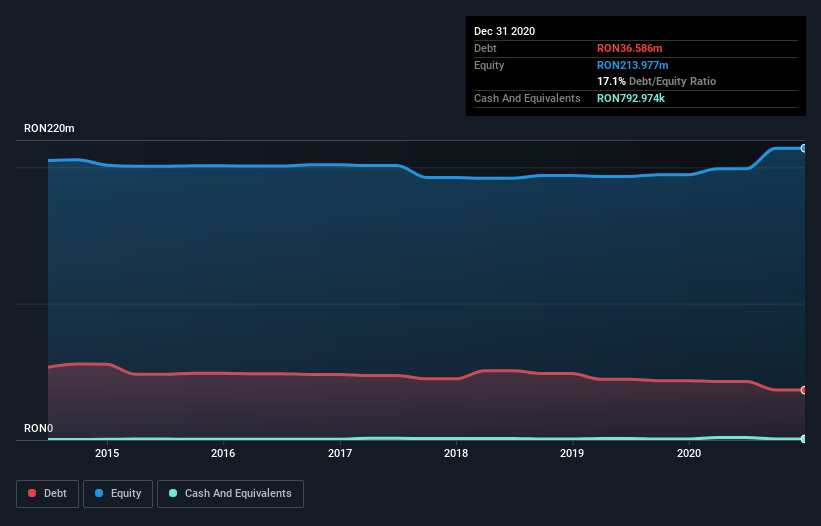Click the 2020 x-axis label

coord(689,453)
